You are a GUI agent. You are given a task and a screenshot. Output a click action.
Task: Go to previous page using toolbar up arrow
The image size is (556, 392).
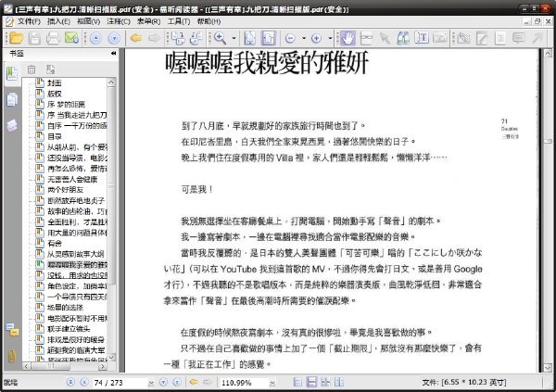point(95,38)
